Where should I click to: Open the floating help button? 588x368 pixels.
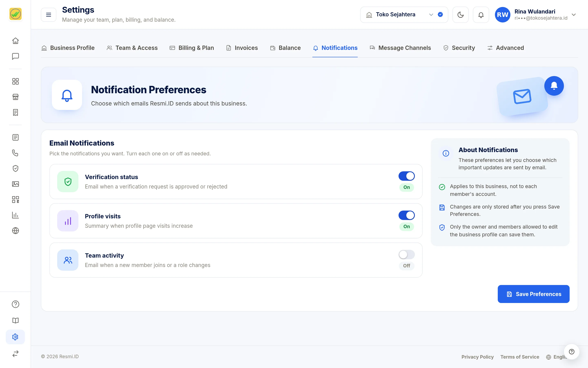(x=571, y=351)
